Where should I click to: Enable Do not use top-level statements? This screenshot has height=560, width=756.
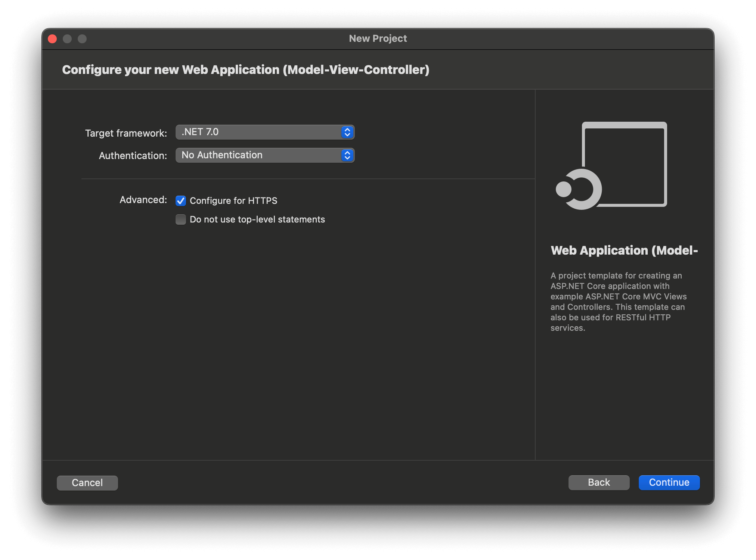181,220
